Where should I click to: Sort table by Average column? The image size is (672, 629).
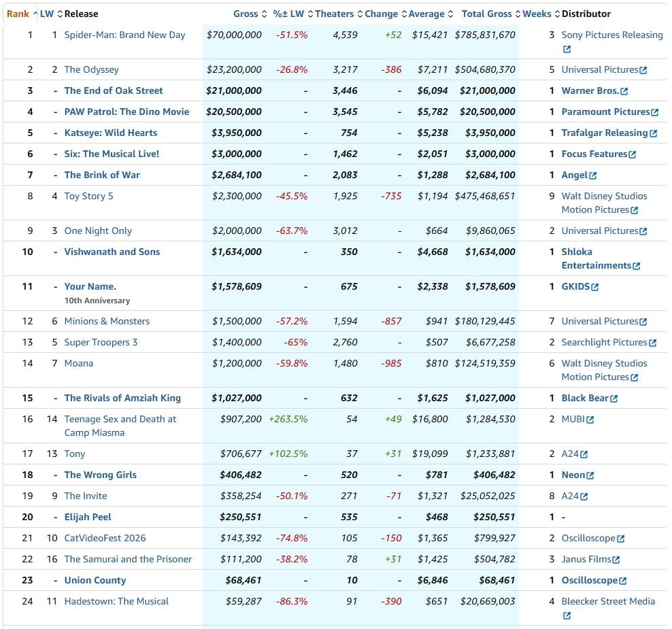pos(431,14)
